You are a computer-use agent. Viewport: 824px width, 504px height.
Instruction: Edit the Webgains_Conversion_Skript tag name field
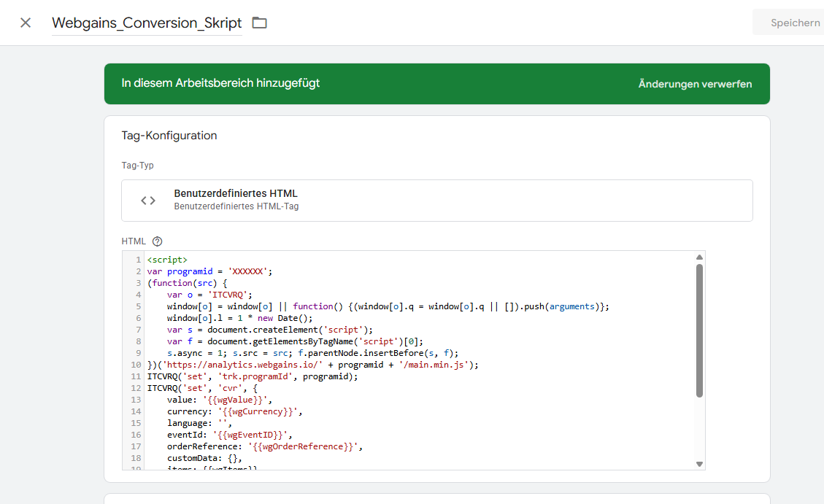click(147, 23)
